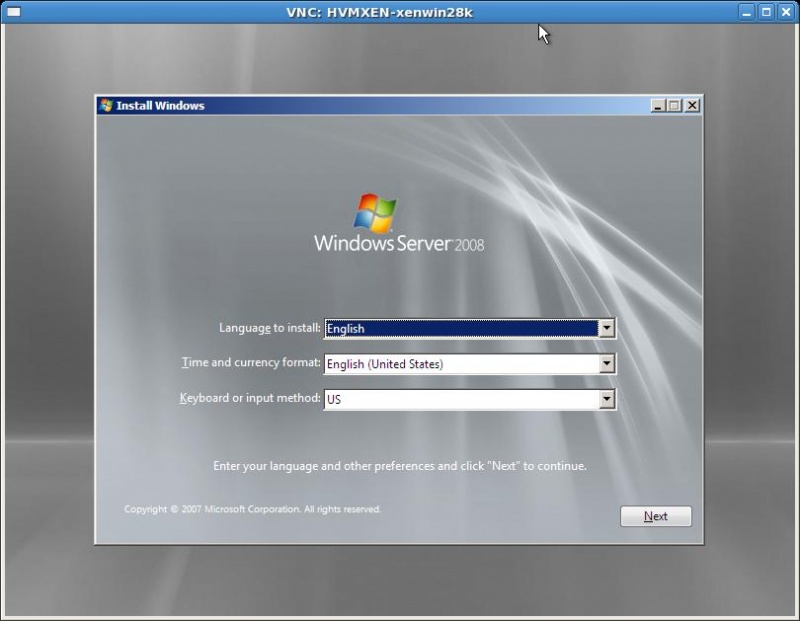Click the English (United States) format field
Screen dimensions: 800x621
[460, 364]
